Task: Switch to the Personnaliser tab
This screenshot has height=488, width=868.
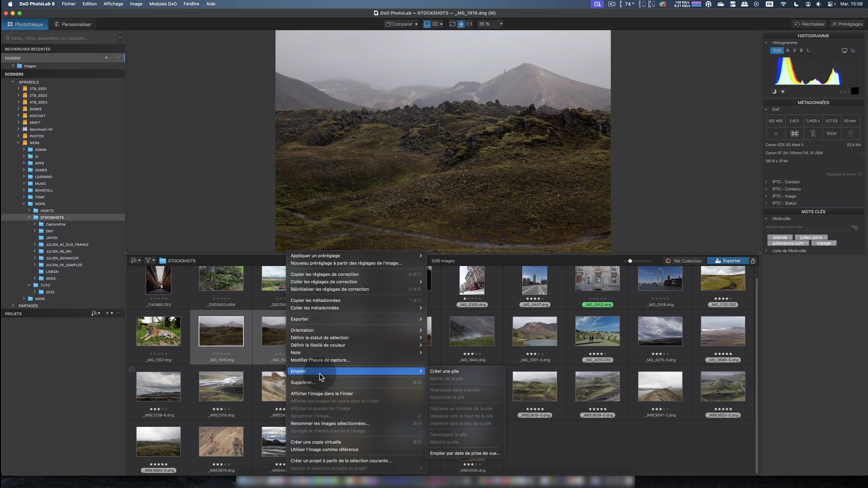Action: point(72,24)
